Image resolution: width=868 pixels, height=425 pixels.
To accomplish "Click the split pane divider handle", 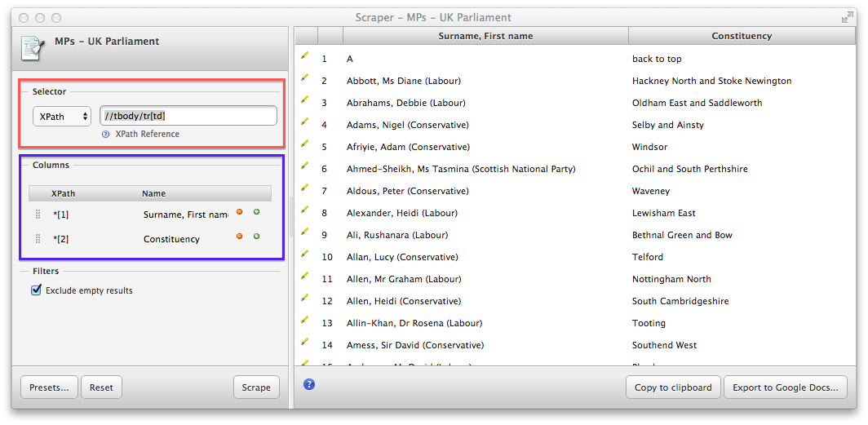I will (291, 216).
